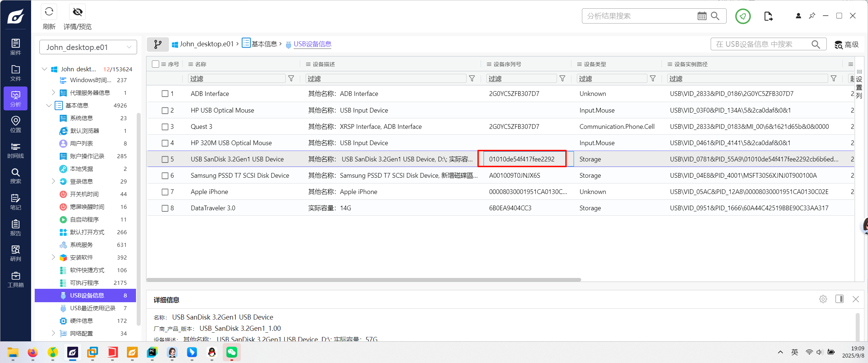Viewport: 868px width, 363px height.
Task: Check row 8 DataTraveler 3.0 checkbox
Action: [165, 208]
